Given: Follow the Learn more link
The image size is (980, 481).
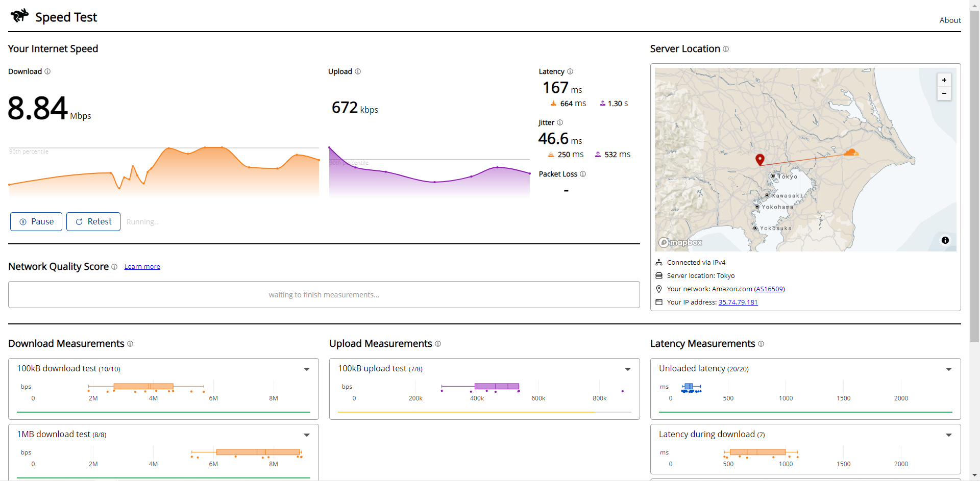Looking at the screenshot, I should click(142, 267).
